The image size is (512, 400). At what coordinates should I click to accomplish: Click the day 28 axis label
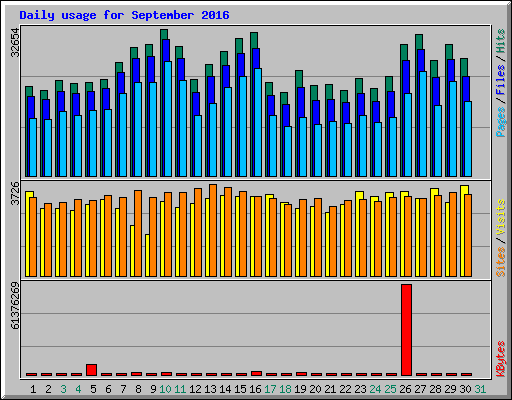[435, 389]
